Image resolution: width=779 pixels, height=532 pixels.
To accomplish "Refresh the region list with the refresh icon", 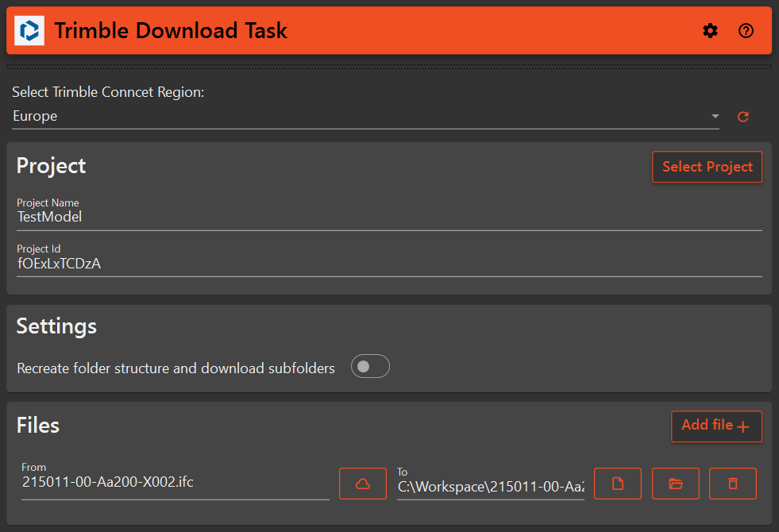I will pos(742,116).
